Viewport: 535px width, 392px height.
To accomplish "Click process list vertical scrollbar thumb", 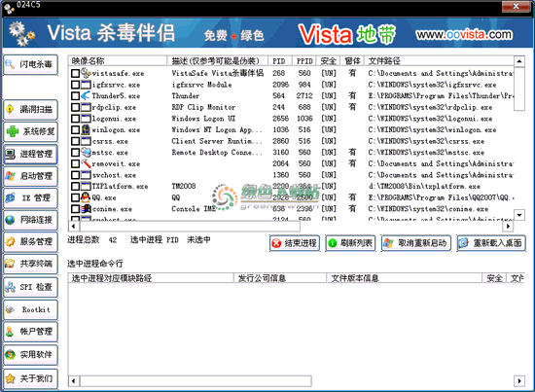I will pyautogui.click(x=519, y=89).
